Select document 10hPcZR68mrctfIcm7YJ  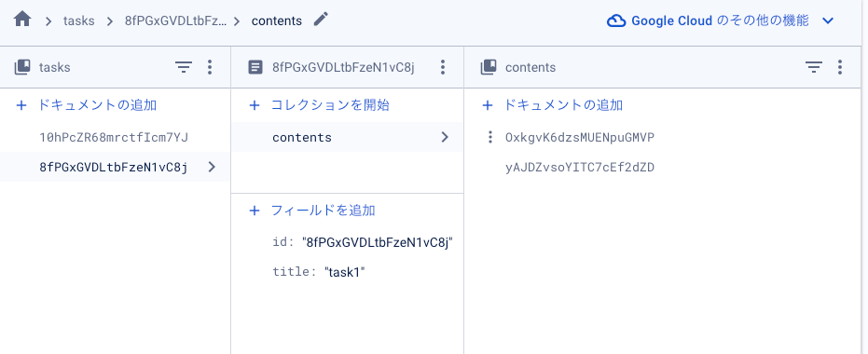pos(115,137)
